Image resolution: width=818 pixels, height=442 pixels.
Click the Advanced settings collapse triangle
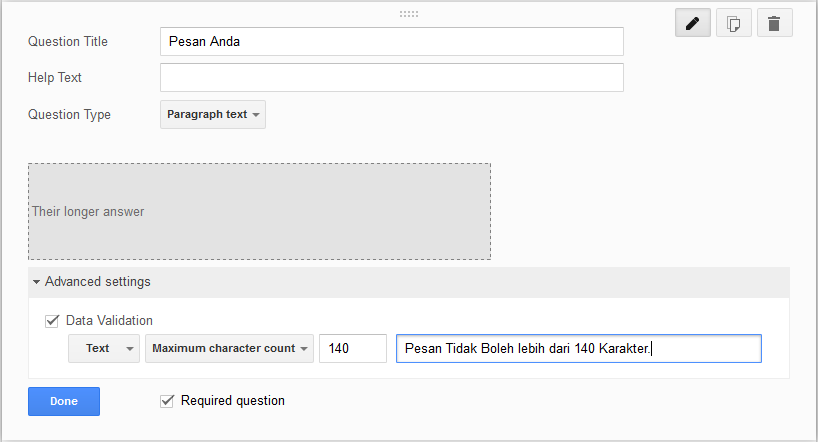coord(36,282)
